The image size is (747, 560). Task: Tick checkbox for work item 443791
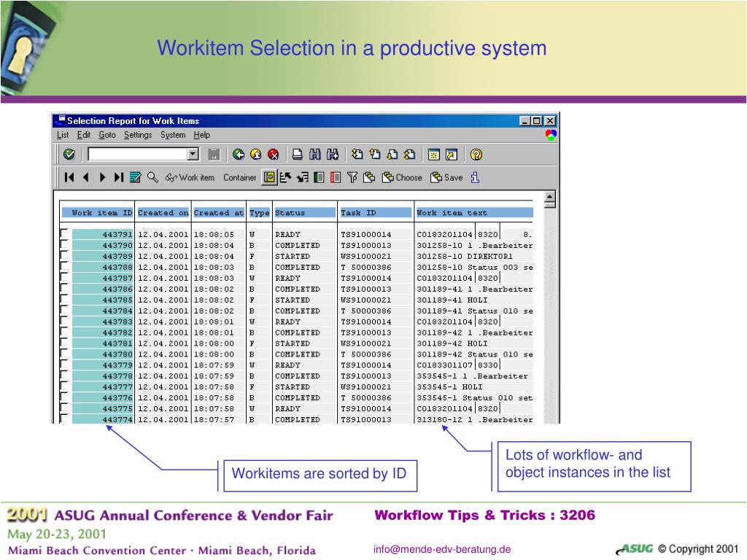(64, 233)
